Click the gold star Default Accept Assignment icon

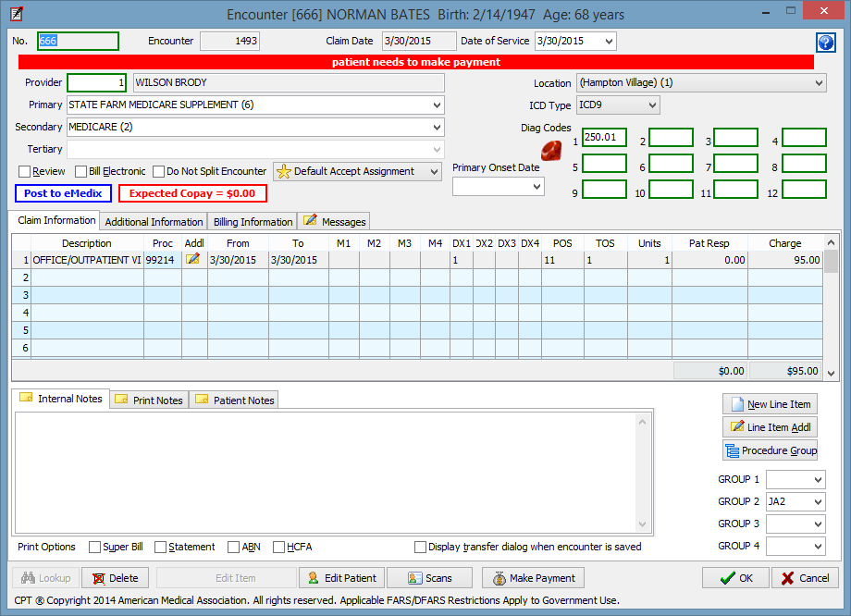pyautogui.click(x=283, y=171)
